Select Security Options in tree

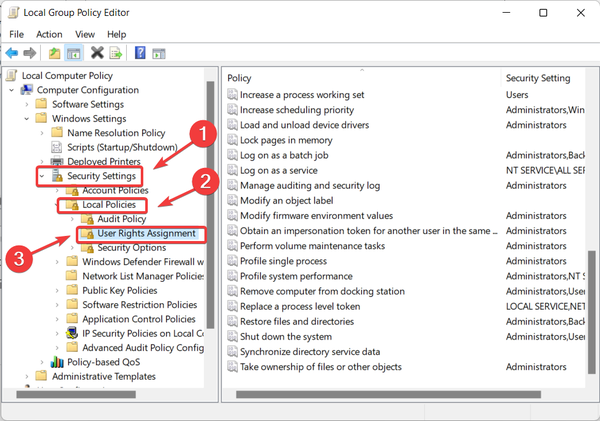click(132, 248)
